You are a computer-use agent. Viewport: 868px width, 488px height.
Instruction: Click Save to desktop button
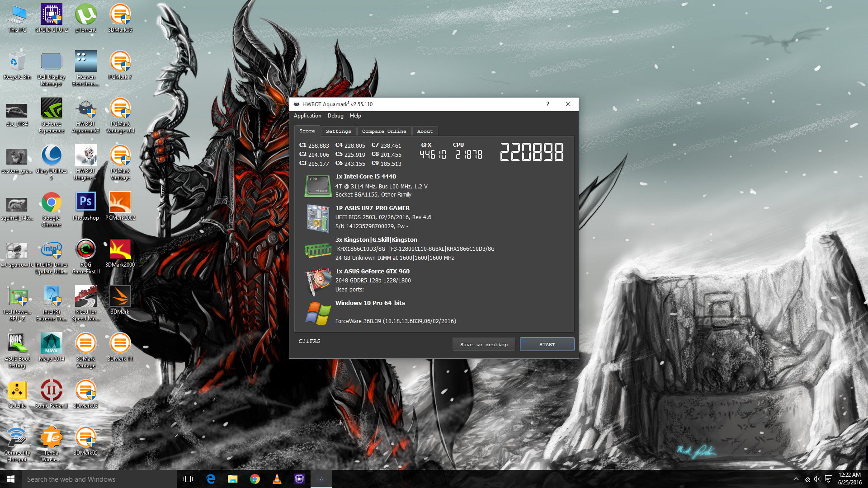click(484, 344)
